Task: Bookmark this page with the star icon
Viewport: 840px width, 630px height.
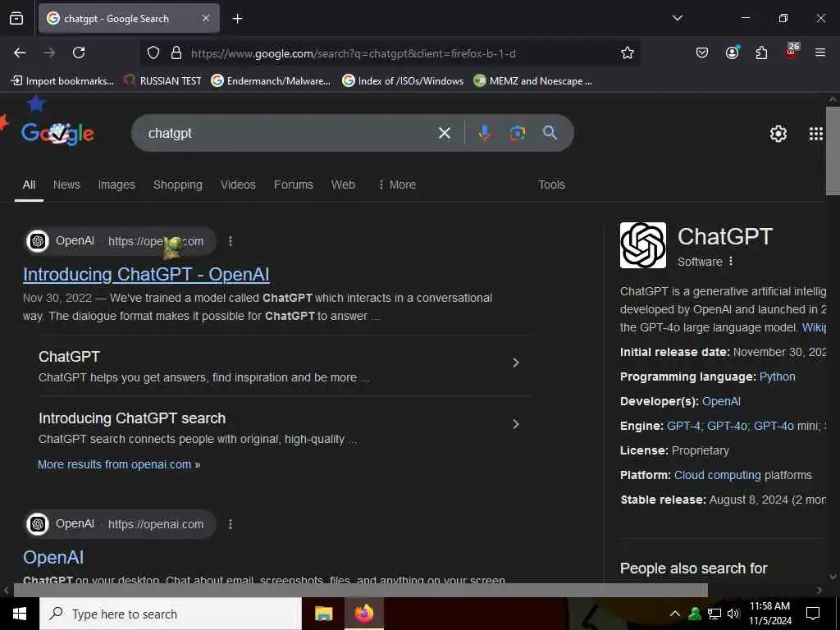Action: [x=628, y=52]
